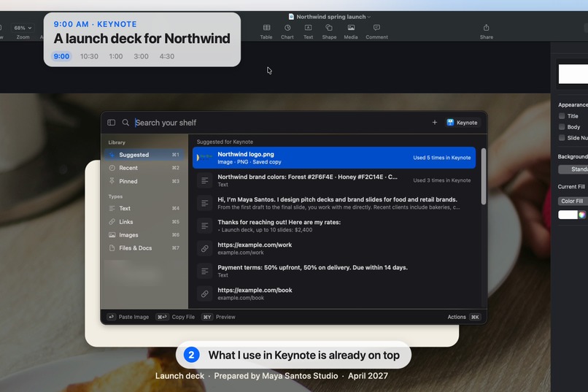Click Paste Image in the footer
588x392 pixels.
pyautogui.click(x=128, y=317)
